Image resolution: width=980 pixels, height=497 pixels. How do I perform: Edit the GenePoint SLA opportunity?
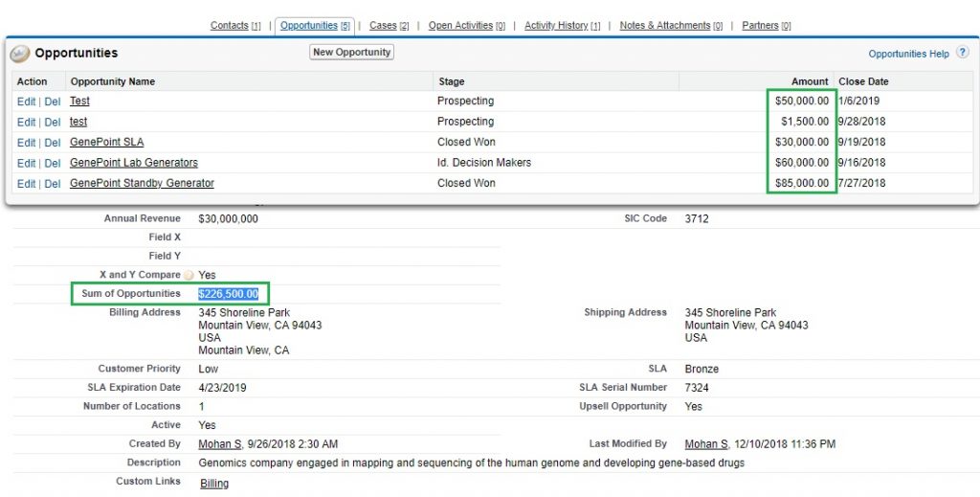(26, 143)
